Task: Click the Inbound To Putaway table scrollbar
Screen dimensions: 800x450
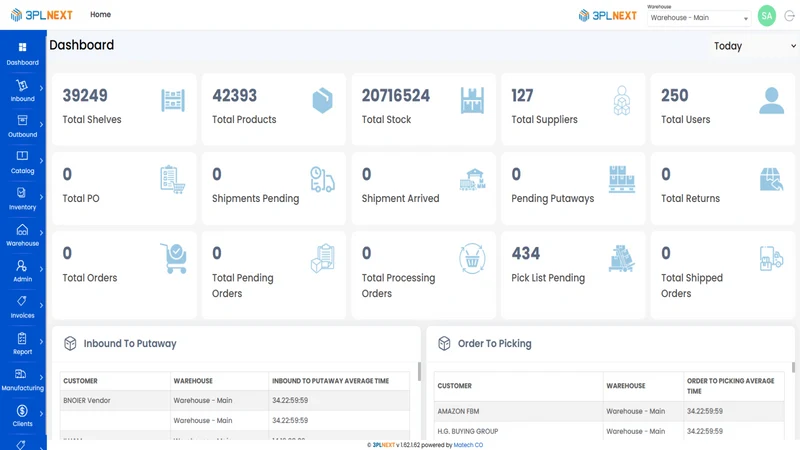Action: click(x=419, y=371)
